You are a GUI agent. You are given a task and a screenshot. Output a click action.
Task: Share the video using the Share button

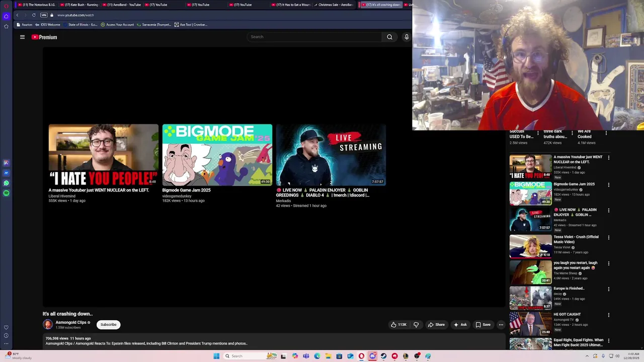(x=436, y=325)
